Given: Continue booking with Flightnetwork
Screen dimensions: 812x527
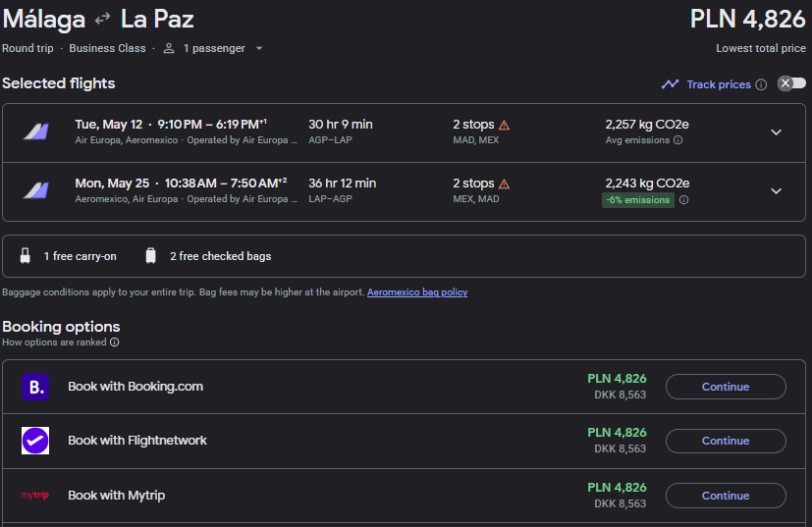Looking at the screenshot, I should [x=726, y=441].
